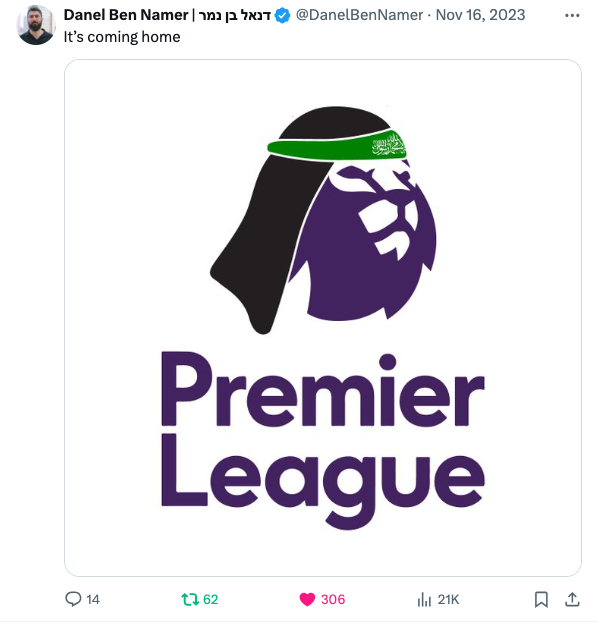Click the 306 likes count
Image resolution: width=598 pixels, height=627 pixels.
pyautogui.click(x=333, y=599)
